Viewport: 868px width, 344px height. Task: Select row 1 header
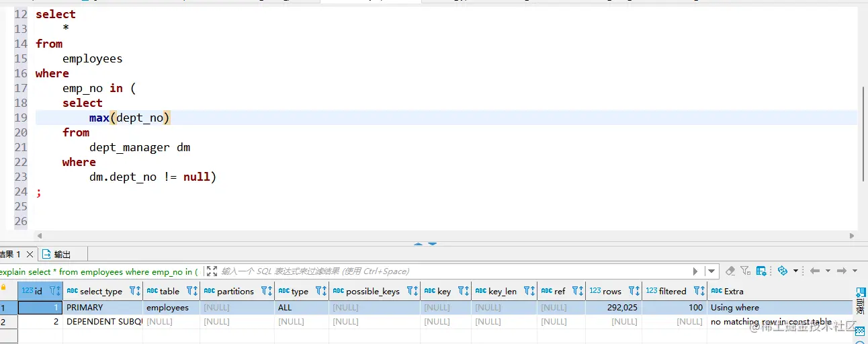point(9,307)
